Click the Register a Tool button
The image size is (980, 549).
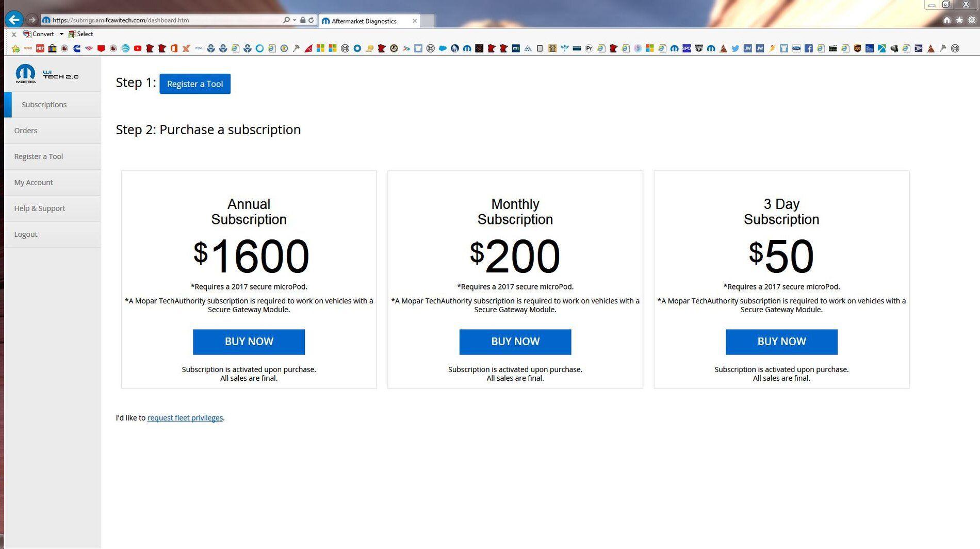click(x=195, y=84)
